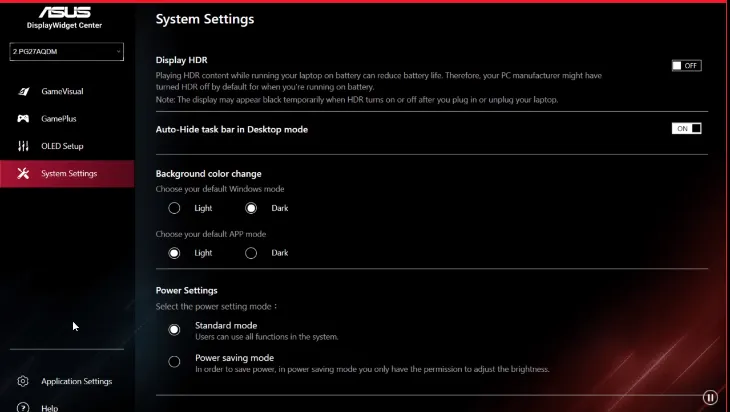This screenshot has width=730, height=412.
Task: Click the System Settings page title
Action: click(205, 19)
